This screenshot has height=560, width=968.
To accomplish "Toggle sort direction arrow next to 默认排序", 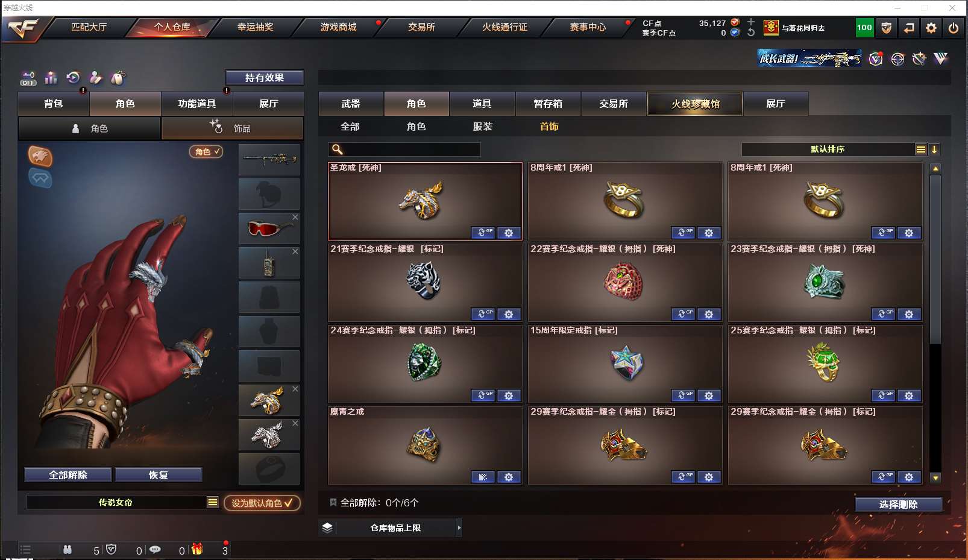I will (934, 149).
